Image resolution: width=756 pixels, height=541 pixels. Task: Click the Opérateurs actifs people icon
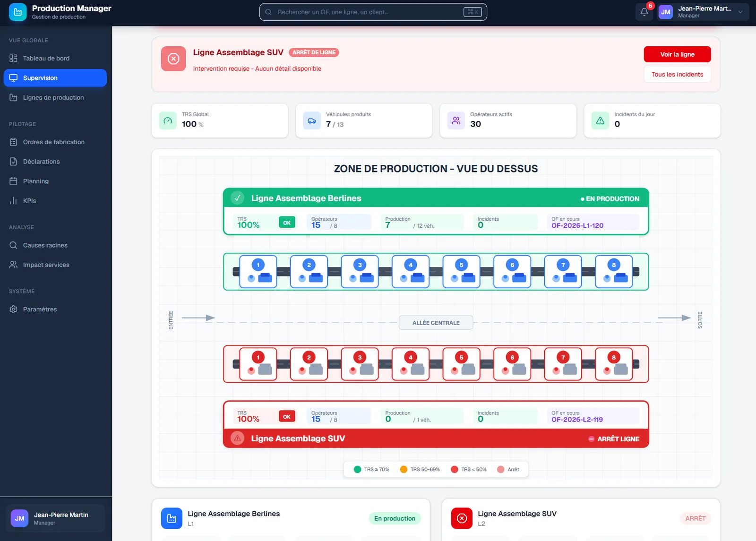tap(456, 121)
